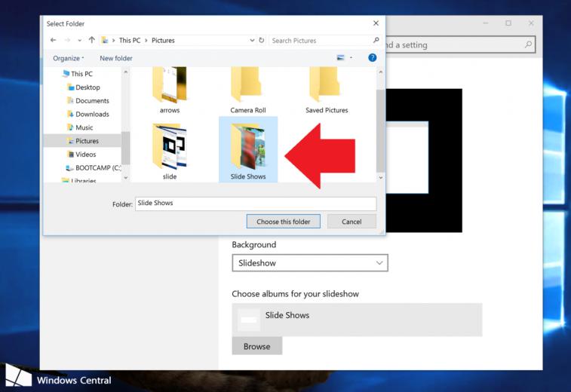Select the Slide Shows album entry
Screen dimensions: 571x392
click(x=357, y=320)
